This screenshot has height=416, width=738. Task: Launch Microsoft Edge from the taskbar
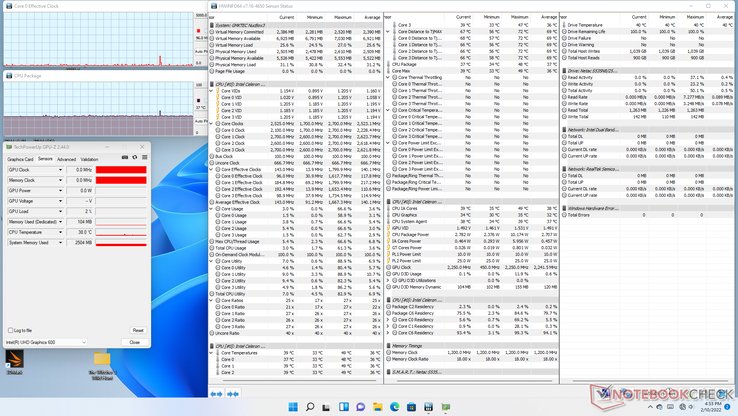coord(395,407)
